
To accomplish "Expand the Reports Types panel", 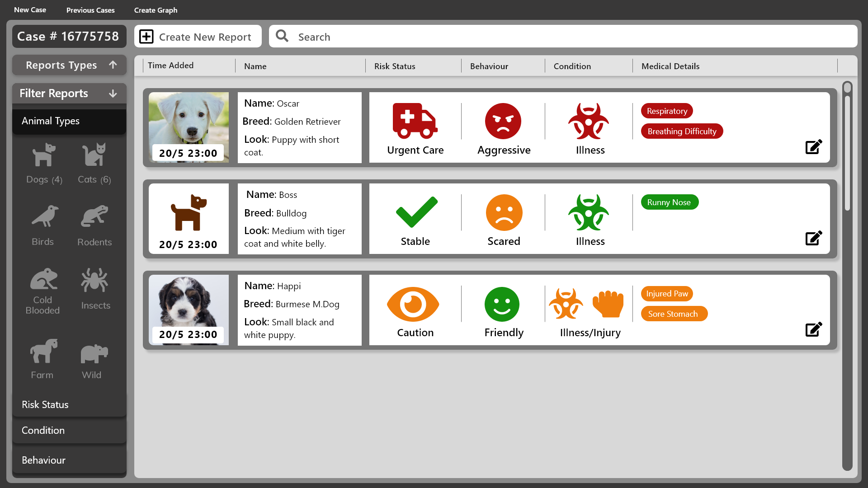I will tap(69, 65).
